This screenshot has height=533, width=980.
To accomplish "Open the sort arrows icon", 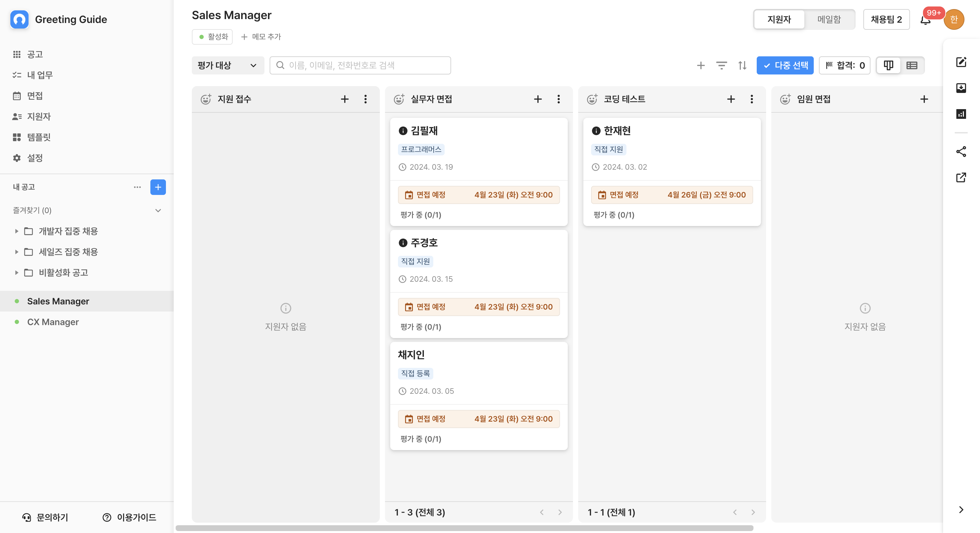I will coord(742,65).
